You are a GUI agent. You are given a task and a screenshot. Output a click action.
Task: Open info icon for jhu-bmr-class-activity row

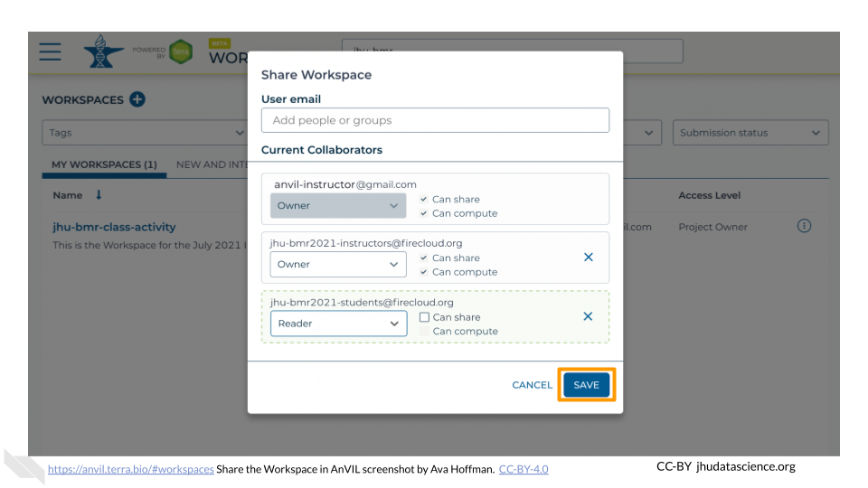coord(804,226)
